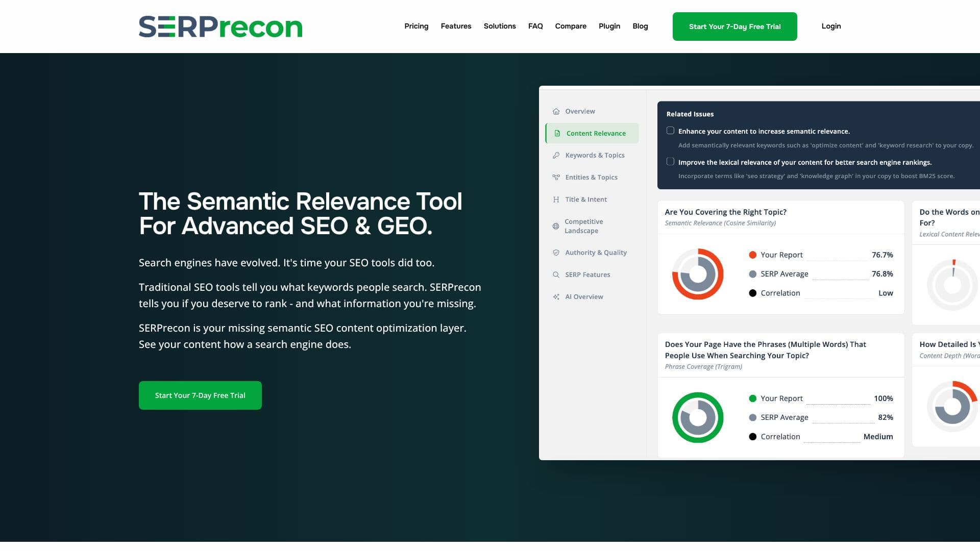Click the SERP Features magnifier icon
The height and width of the screenshot is (551, 980).
[556, 274]
